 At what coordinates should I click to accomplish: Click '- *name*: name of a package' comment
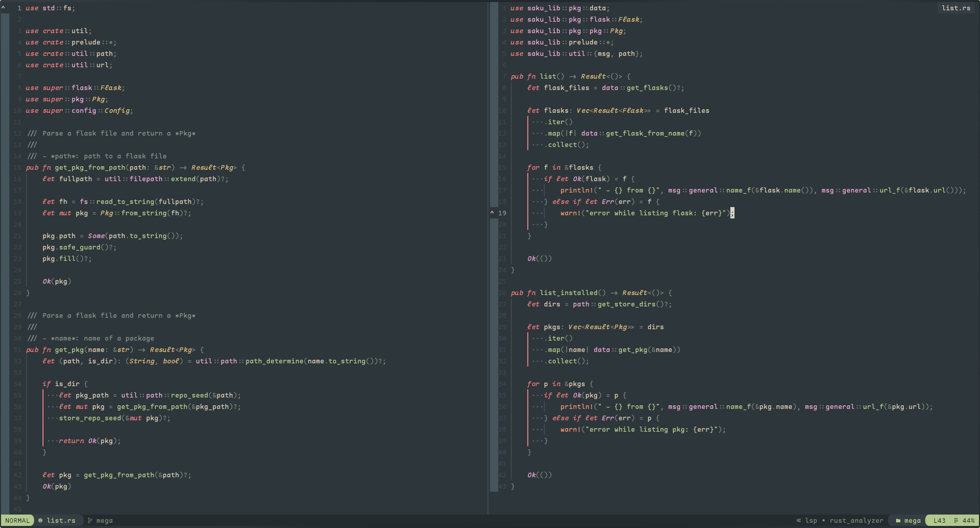98,338
